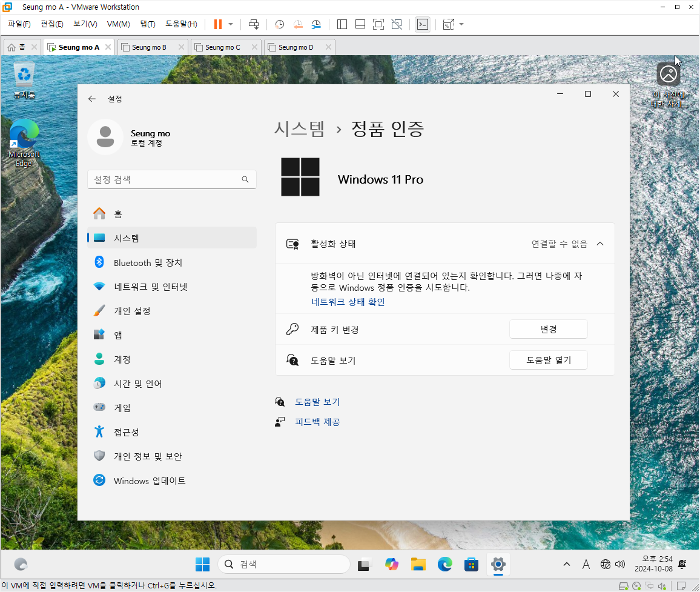The height and width of the screenshot is (592, 700).
Task: Open the volume speaker tray icon
Action: pyautogui.click(x=620, y=564)
